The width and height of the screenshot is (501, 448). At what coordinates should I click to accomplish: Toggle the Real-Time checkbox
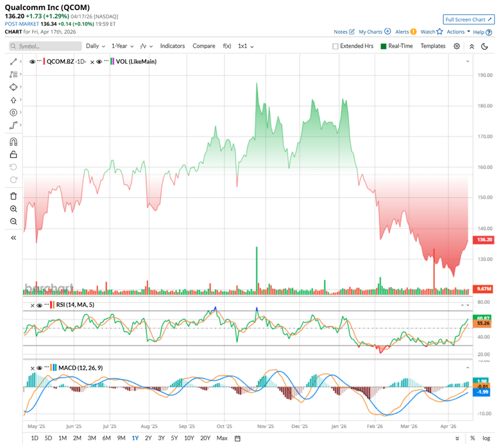tap(383, 46)
